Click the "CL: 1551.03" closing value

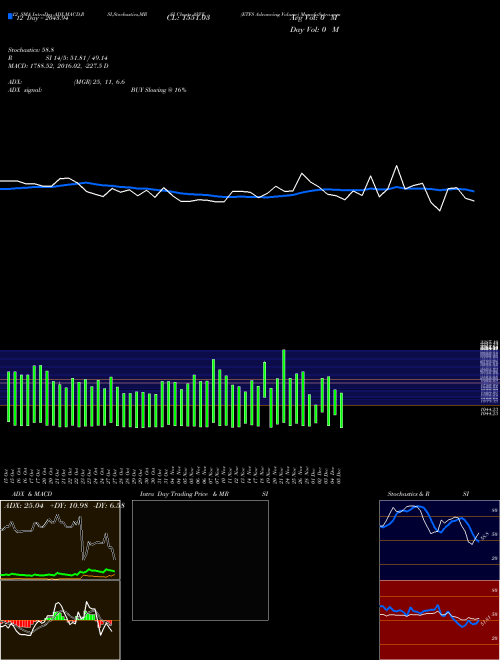[188, 18]
